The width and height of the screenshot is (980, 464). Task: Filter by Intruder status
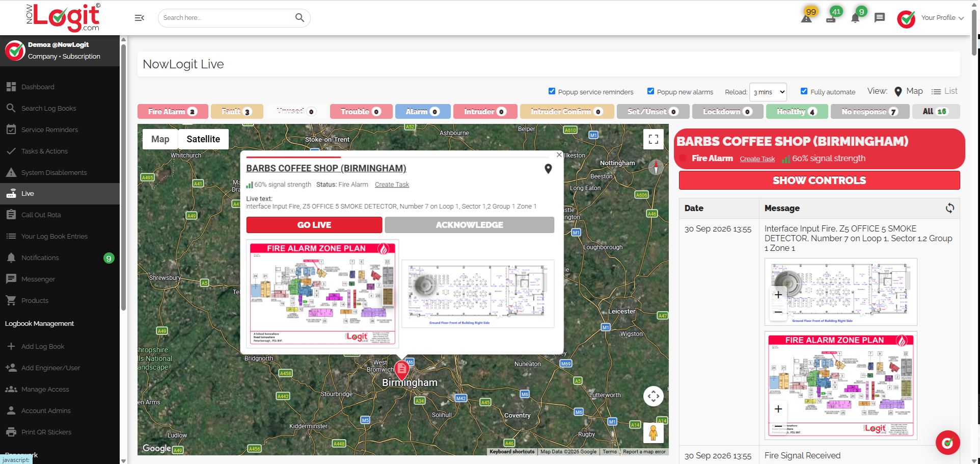pyautogui.click(x=485, y=111)
